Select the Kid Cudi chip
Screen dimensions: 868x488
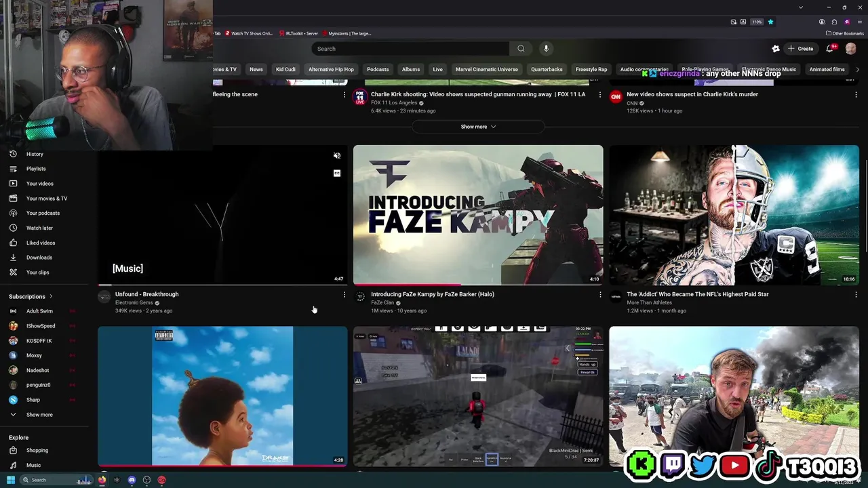pos(285,69)
